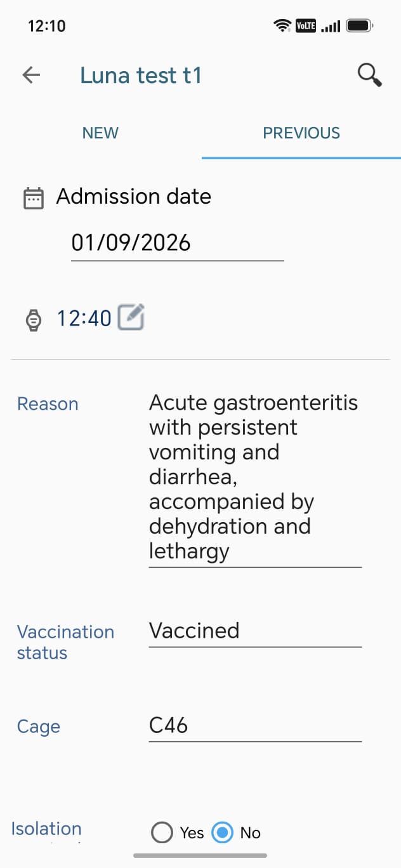The height and width of the screenshot is (868, 401).
Task: Focus the Cage field showing C46
Action: [255, 726]
